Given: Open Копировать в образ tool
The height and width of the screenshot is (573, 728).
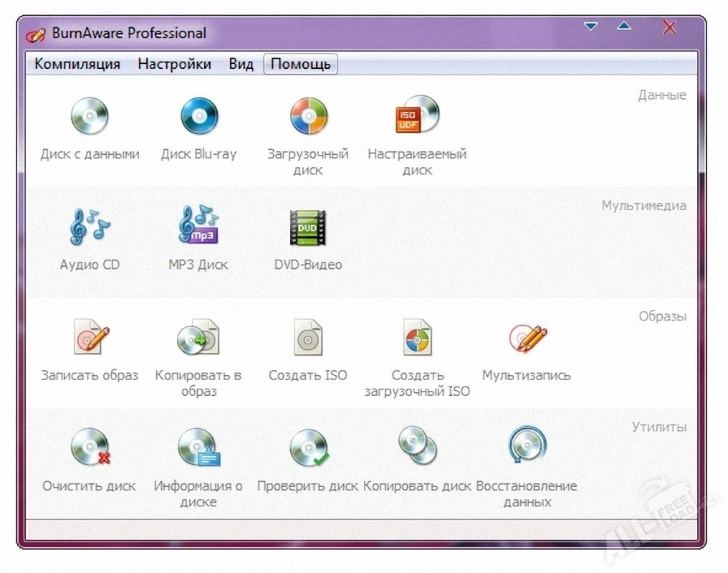Looking at the screenshot, I should [x=198, y=338].
